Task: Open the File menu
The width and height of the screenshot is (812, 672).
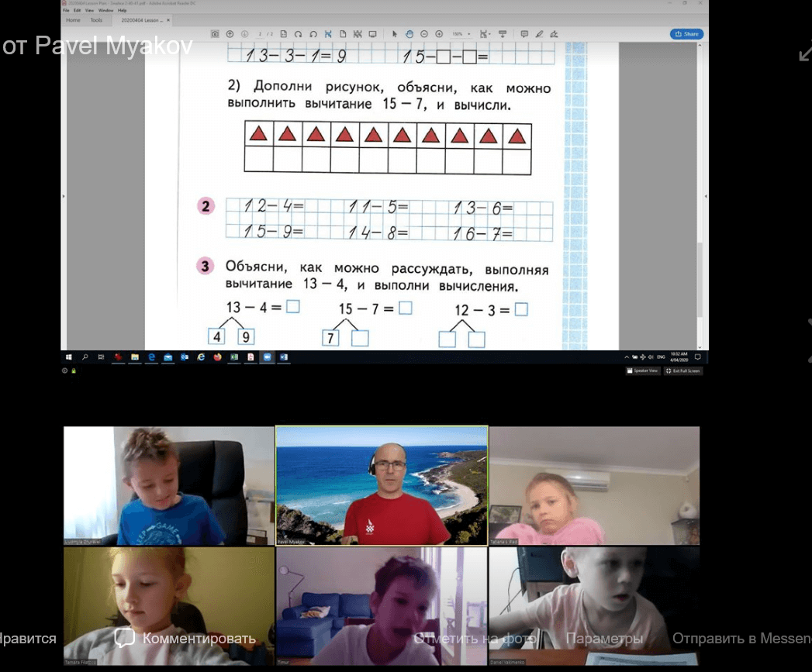Action: point(67,10)
